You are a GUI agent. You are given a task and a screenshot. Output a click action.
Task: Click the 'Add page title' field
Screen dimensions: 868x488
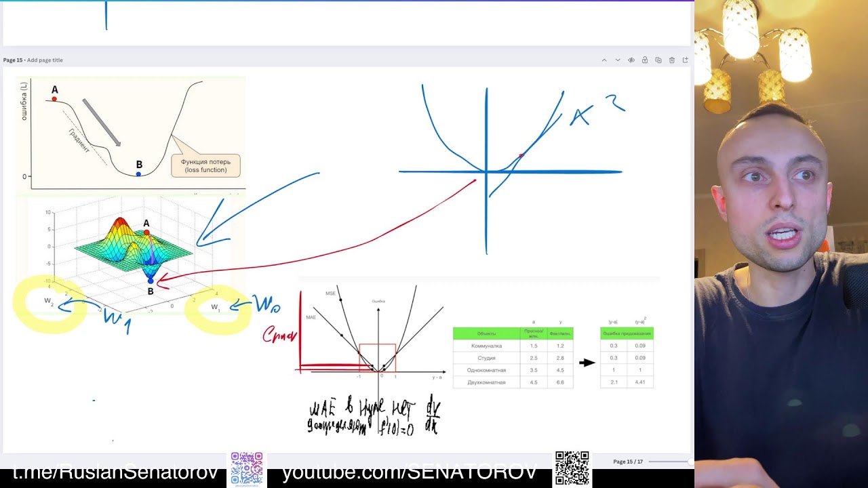click(45, 60)
